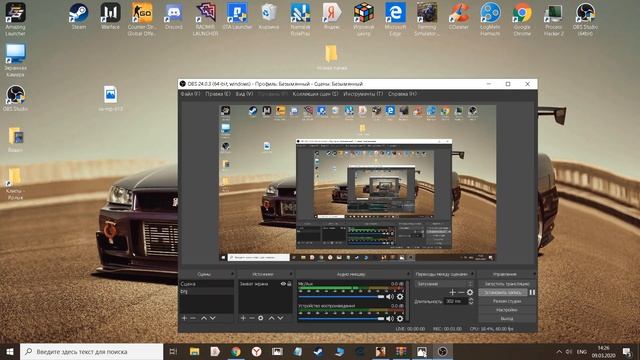Click Studio Mode button in Controls
Screen dimensions: 640x360
(x=507, y=301)
